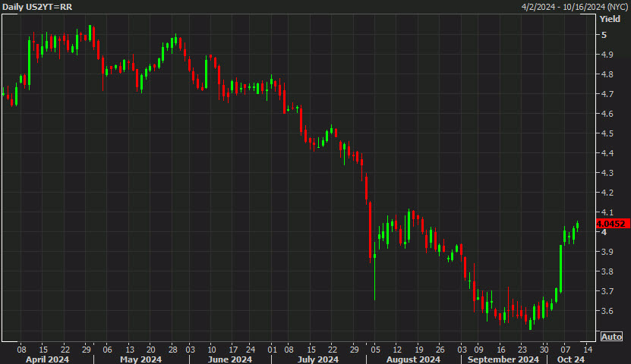Click the 4.6 yield axis value
The width and height of the screenshot is (631, 364).
click(607, 114)
